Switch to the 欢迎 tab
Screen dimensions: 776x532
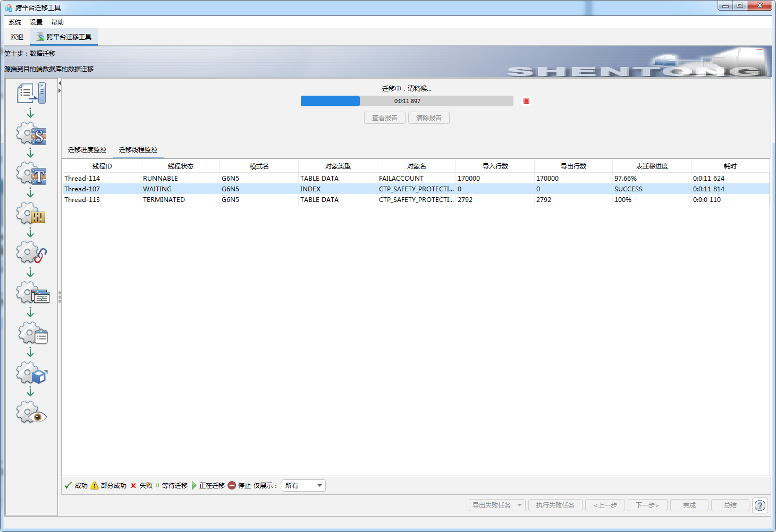(x=17, y=37)
